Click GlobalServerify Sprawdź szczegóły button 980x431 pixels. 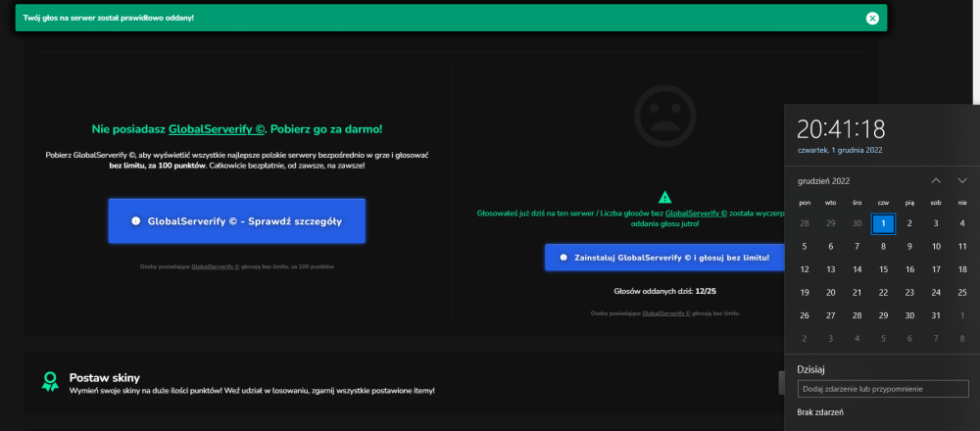tap(237, 221)
